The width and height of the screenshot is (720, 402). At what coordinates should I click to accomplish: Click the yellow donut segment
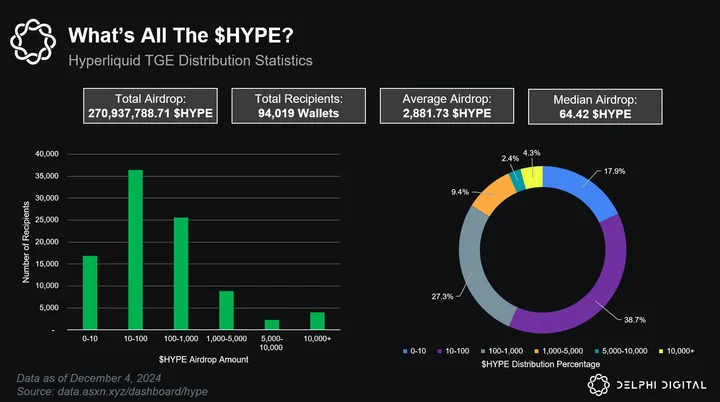click(x=534, y=177)
